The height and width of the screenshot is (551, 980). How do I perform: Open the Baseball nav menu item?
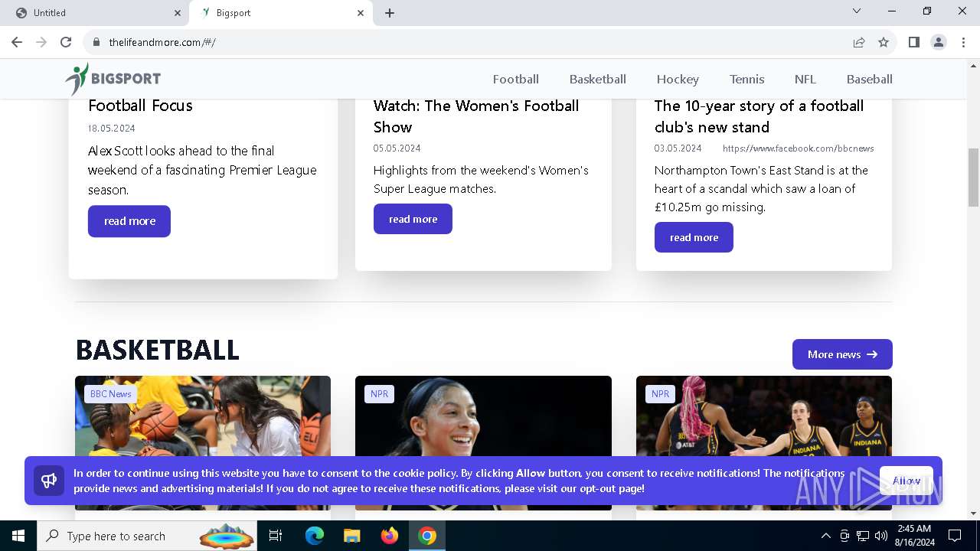pyautogui.click(x=870, y=79)
